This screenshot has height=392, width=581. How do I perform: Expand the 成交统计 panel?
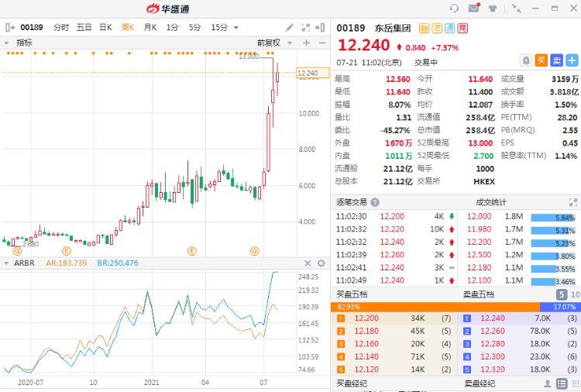coord(572,202)
